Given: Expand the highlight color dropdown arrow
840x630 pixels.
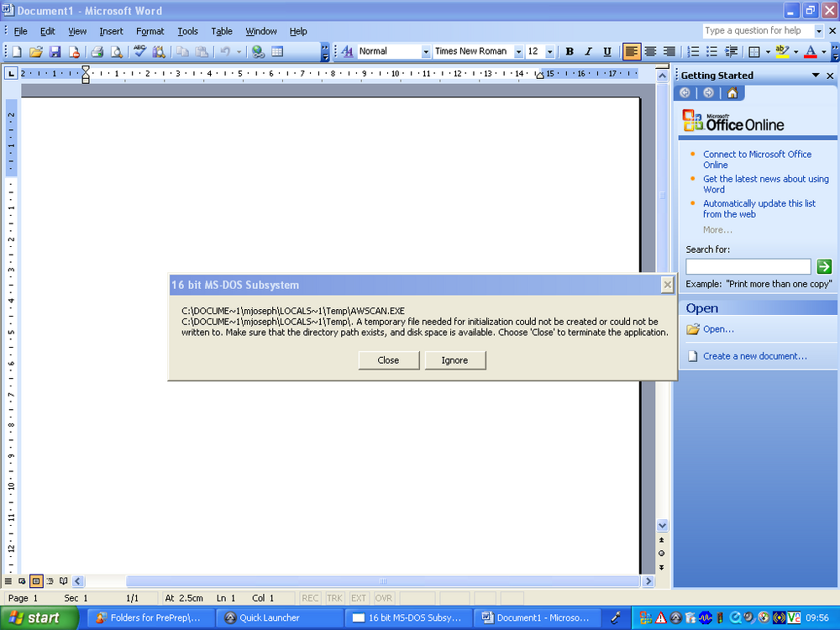Looking at the screenshot, I should coord(796,51).
